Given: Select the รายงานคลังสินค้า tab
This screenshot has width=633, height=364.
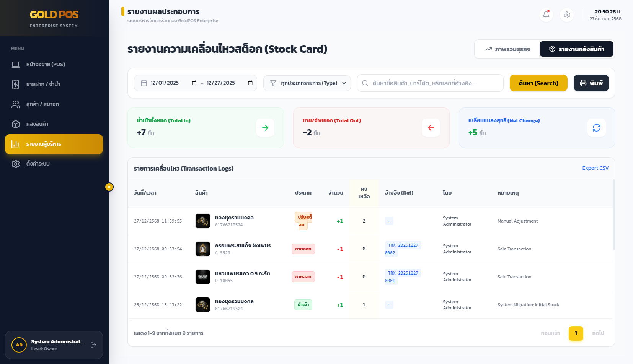Looking at the screenshot, I should tap(576, 49).
